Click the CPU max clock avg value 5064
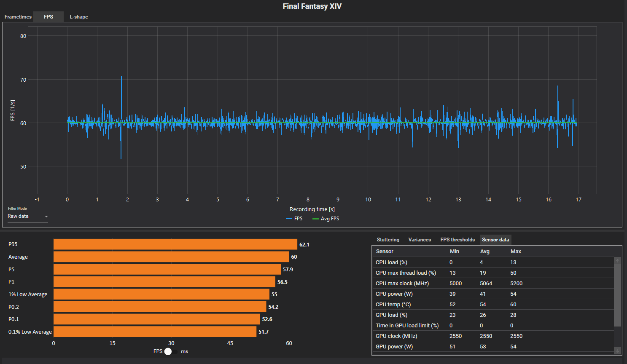This screenshot has width=627, height=364. pos(486,284)
